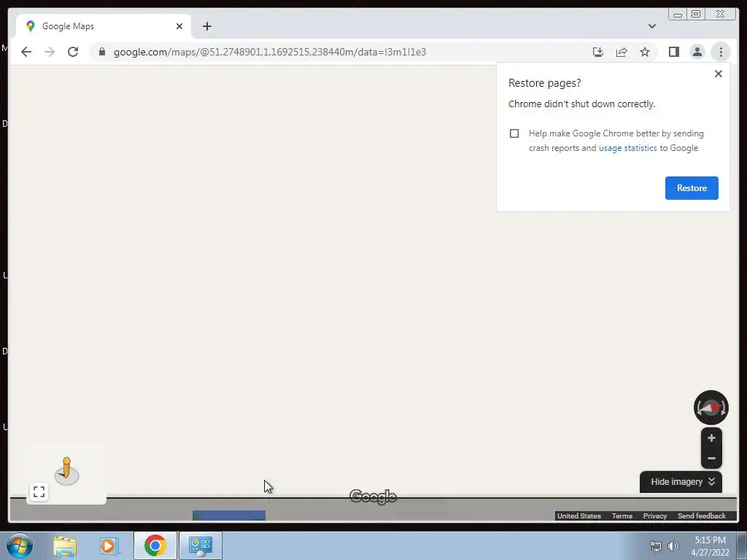Open the Privacy link
The image size is (747, 560).
pos(654,516)
